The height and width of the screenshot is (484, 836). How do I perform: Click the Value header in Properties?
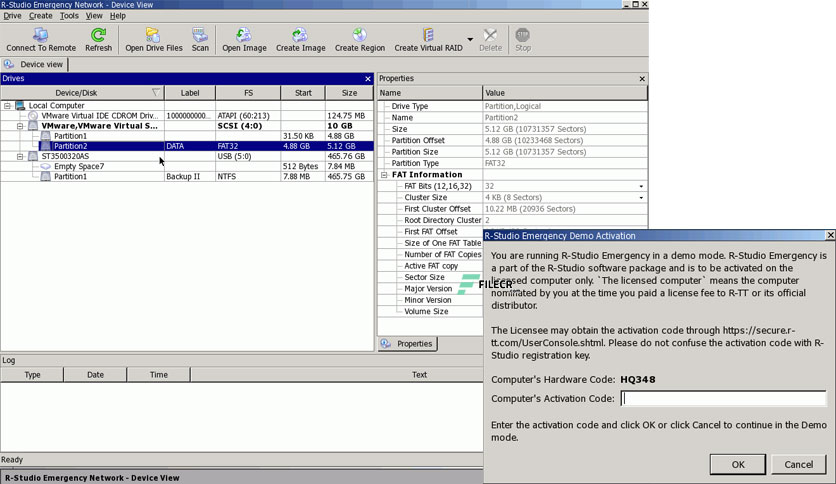565,93
